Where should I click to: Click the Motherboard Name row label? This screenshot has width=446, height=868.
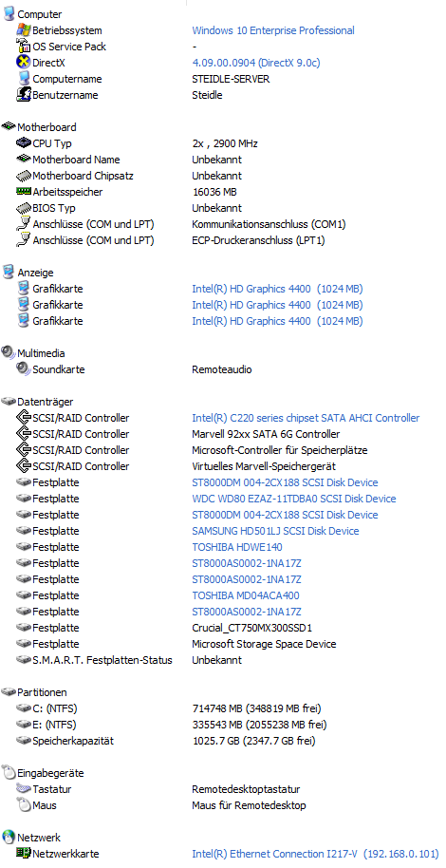[76, 160]
